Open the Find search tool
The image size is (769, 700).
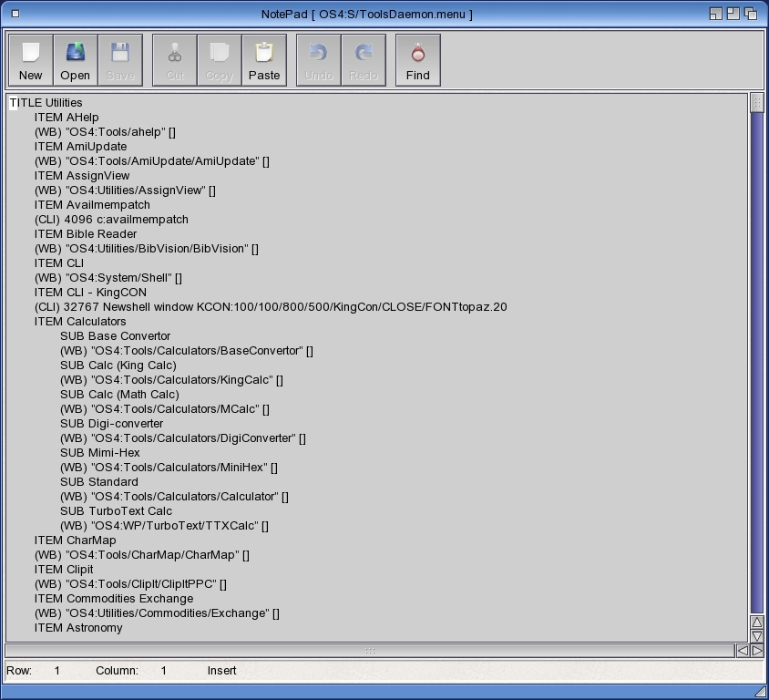(x=418, y=60)
